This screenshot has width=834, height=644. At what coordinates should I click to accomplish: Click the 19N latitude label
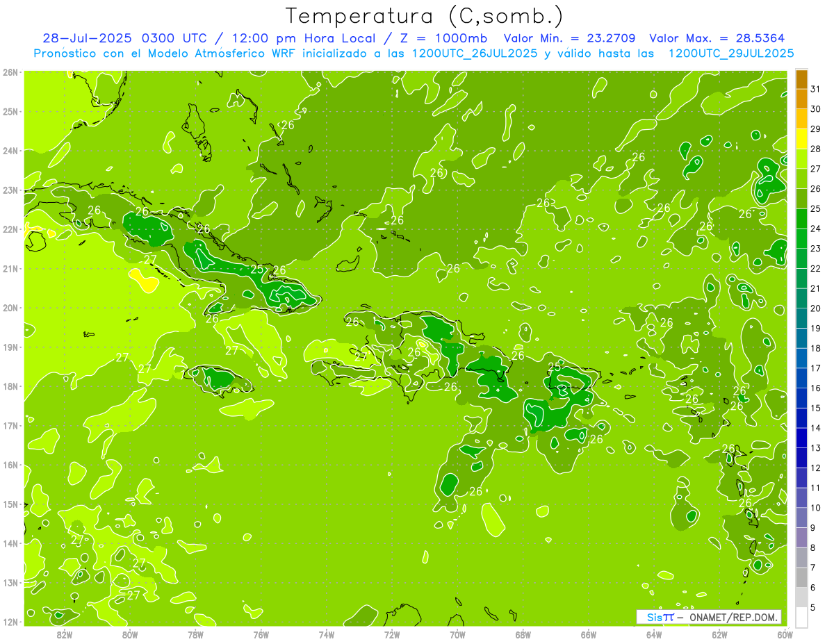pyautogui.click(x=10, y=347)
